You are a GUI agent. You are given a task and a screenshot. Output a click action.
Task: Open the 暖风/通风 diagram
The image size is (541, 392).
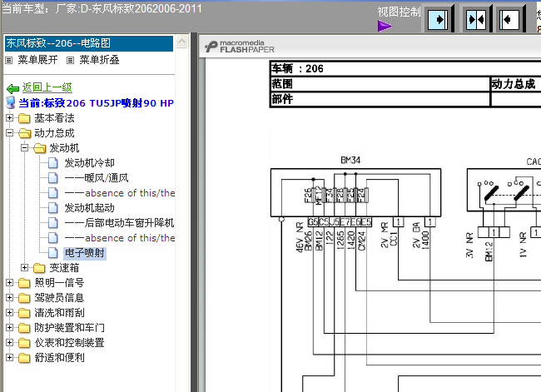(x=97, y=178)
